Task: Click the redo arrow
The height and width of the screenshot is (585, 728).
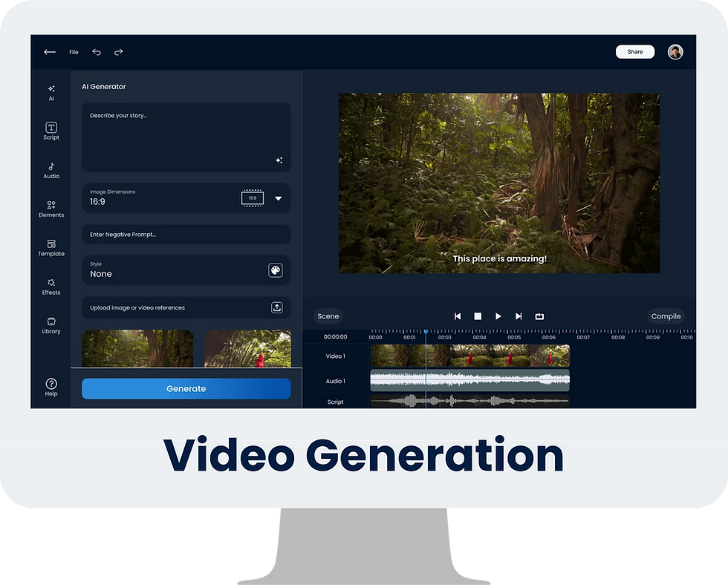Action: (118, 52)
